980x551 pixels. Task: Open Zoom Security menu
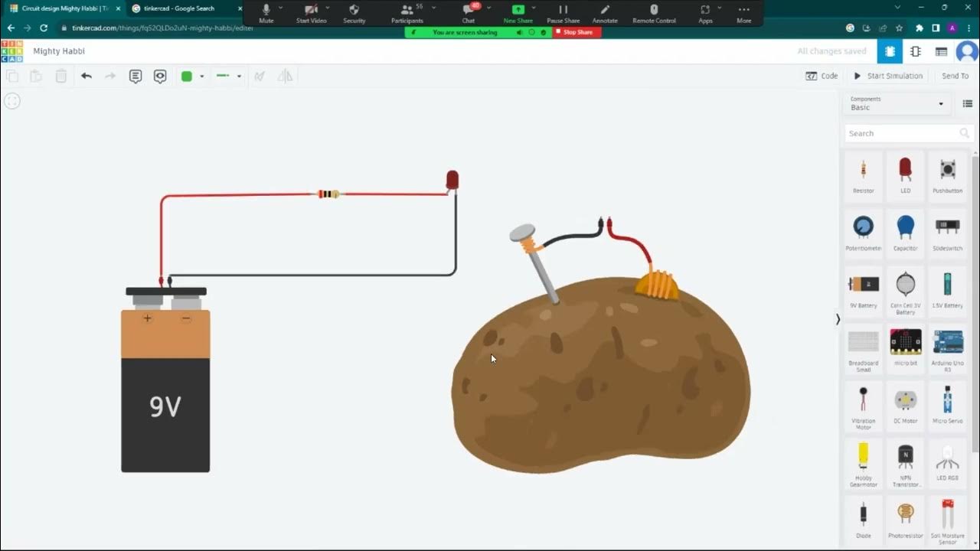pos(354,13)
